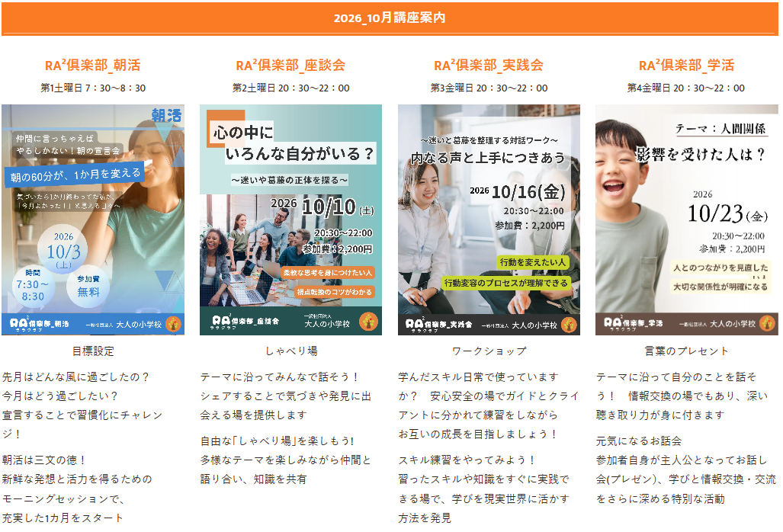Click the 朝活は三文の徳！ text
The width and height of the screenshot is (783, 532).
click(44, 460)
